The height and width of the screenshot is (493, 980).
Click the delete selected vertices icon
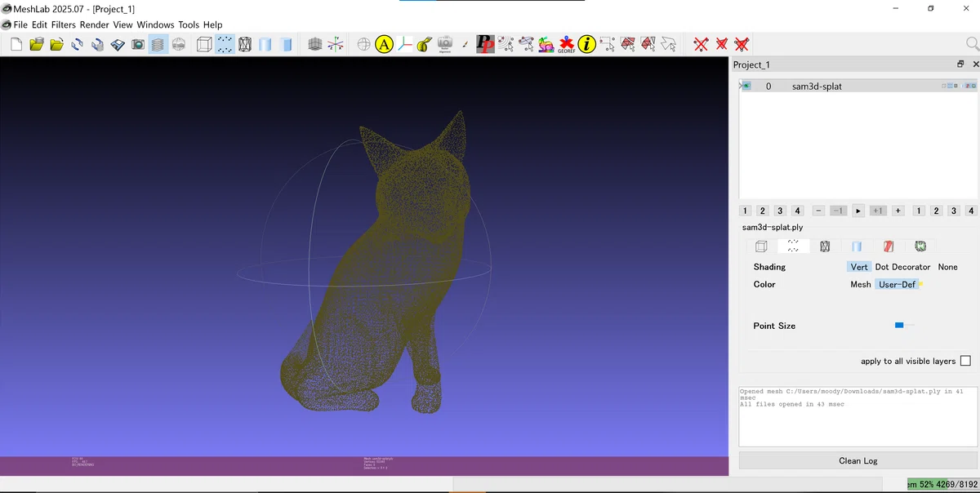point(702,45)
